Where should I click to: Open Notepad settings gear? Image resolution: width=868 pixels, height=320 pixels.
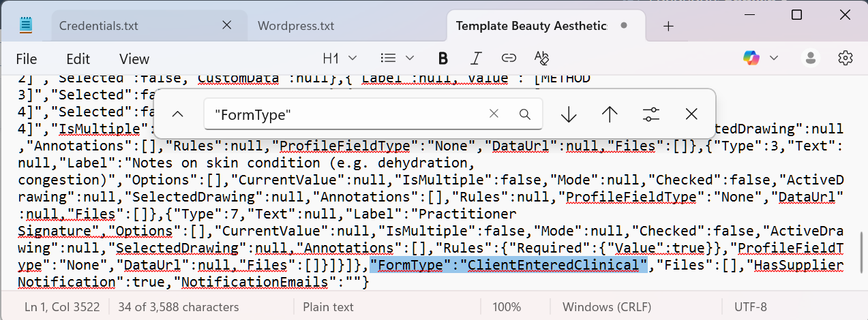pos(845,58)
